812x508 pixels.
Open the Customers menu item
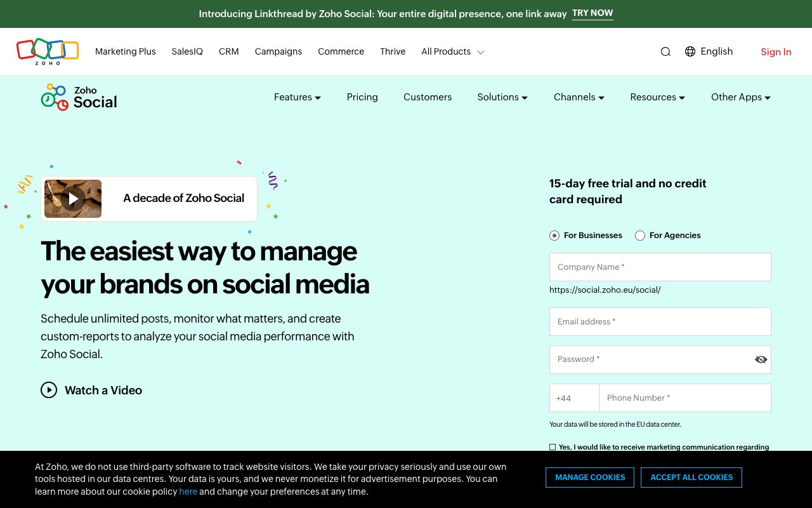(428, 97)
